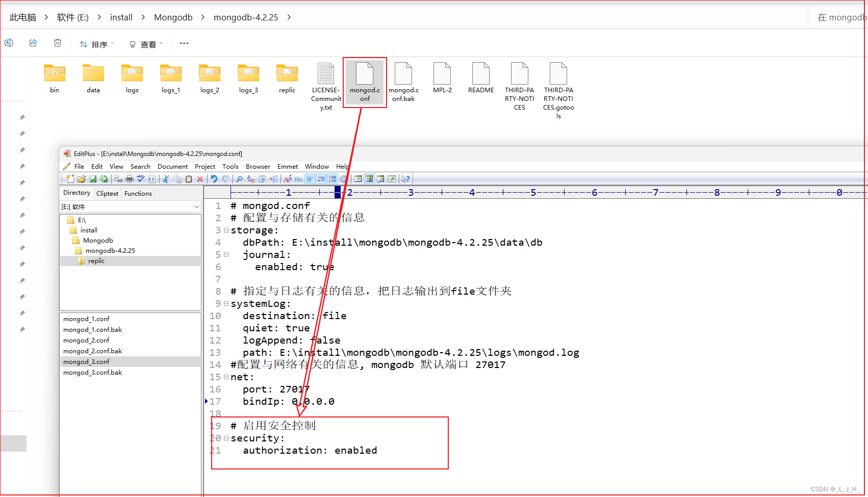Open the File menu in EditPlus
Viewport: 868px width, 497px height.
(79, 167)
